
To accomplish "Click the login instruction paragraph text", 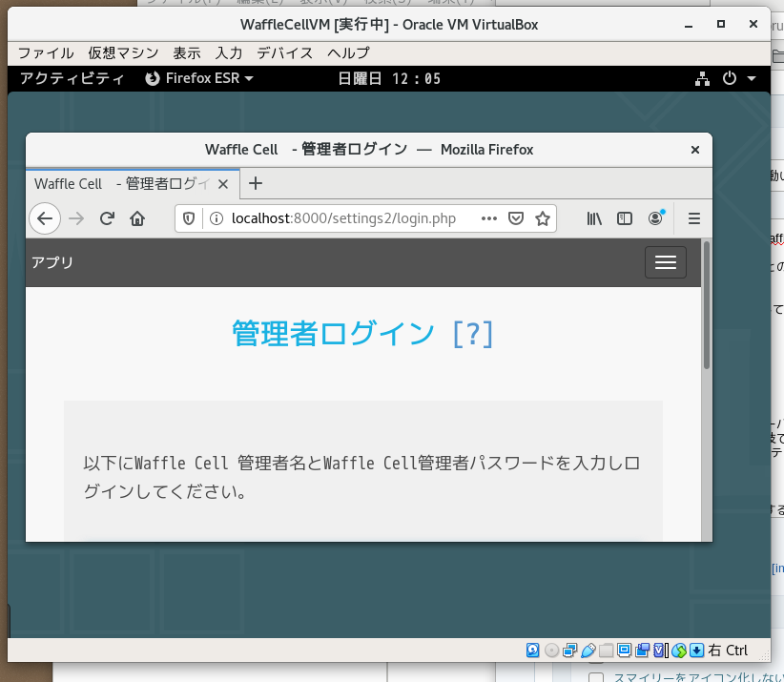I will 361,477.
